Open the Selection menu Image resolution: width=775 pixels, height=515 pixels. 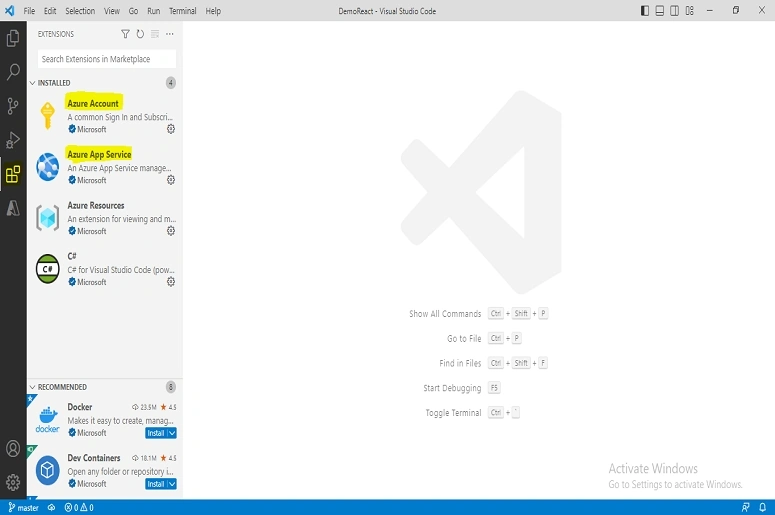click(80, 11)
